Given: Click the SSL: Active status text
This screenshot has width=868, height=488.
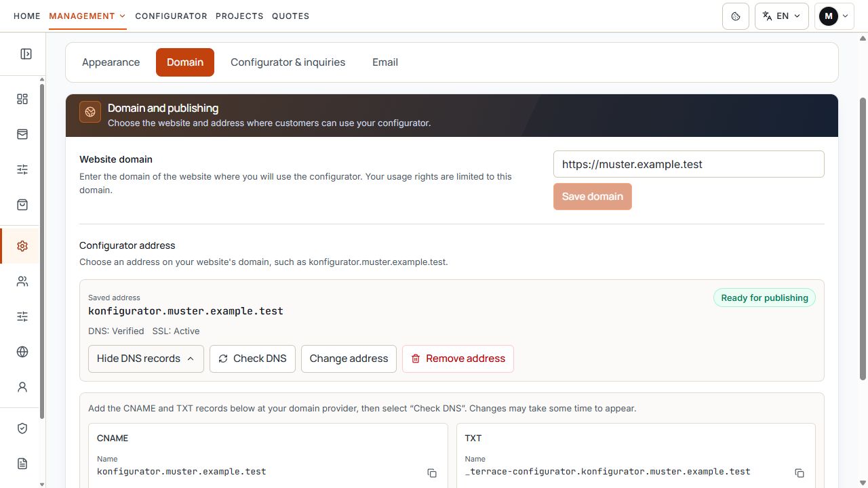Looking at the screenshot, I should click(x=176, y=331).
